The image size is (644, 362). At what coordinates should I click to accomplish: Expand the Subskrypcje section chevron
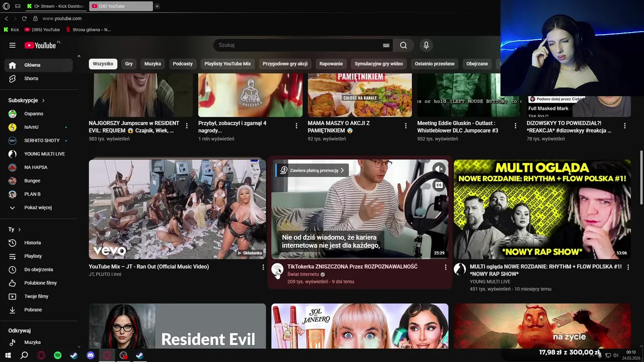tap(43, 101)
